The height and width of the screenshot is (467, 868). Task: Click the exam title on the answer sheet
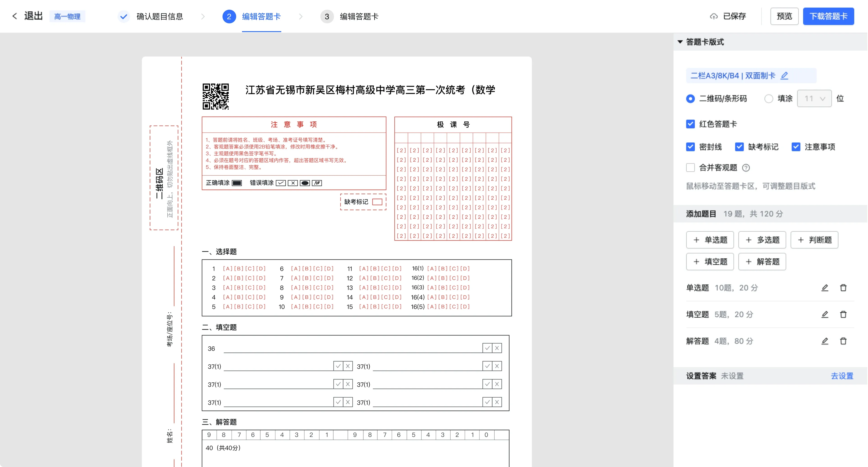370,90
